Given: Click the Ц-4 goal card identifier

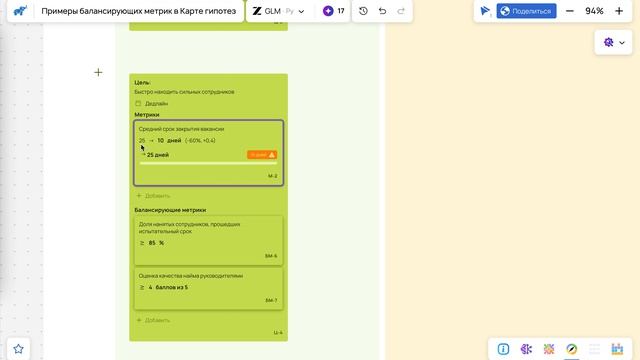Looking at the screenshot, I should coord(278,333).
